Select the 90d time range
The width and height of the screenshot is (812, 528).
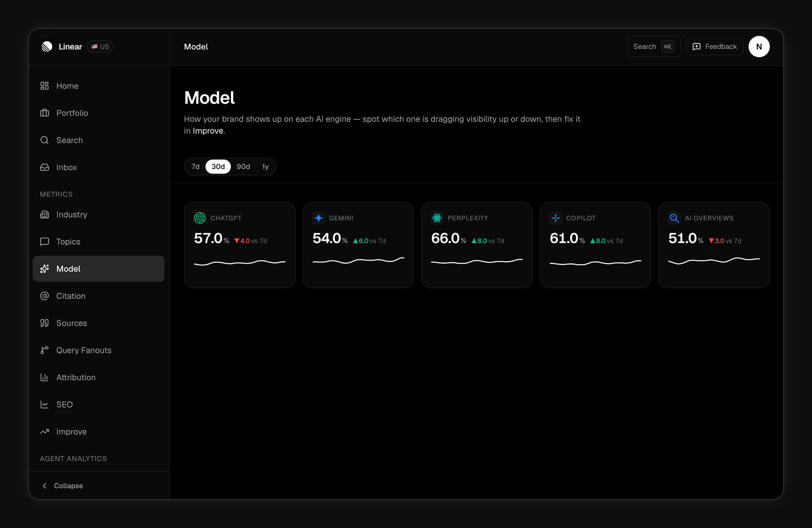[243, 167]
